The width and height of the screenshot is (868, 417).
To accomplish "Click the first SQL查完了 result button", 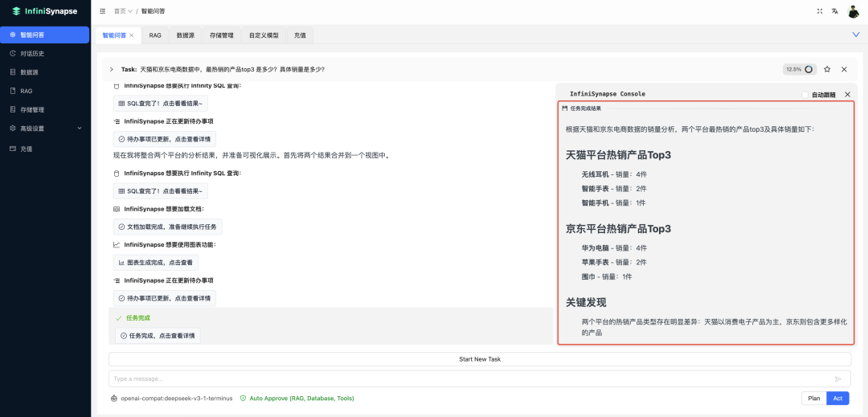I will tap(161, 104).
